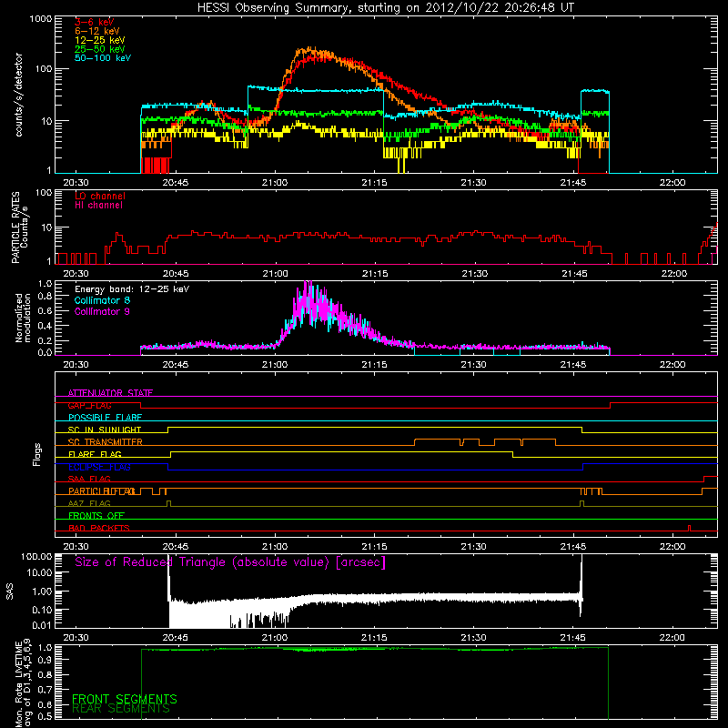Click the HI channel legend label
Viewport: 728px width, 728px height.
98,206
